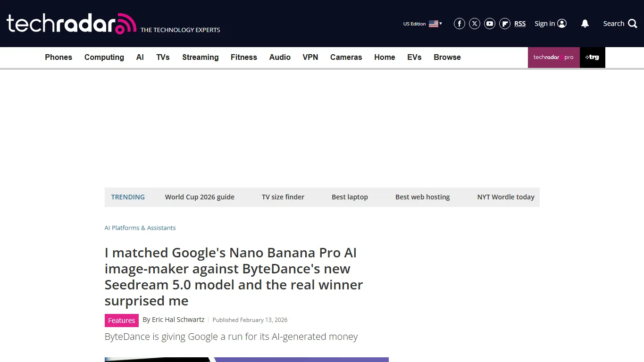Click the article hero image
The width and height of the screenshot is (644, 362).
tap(247, 360)
